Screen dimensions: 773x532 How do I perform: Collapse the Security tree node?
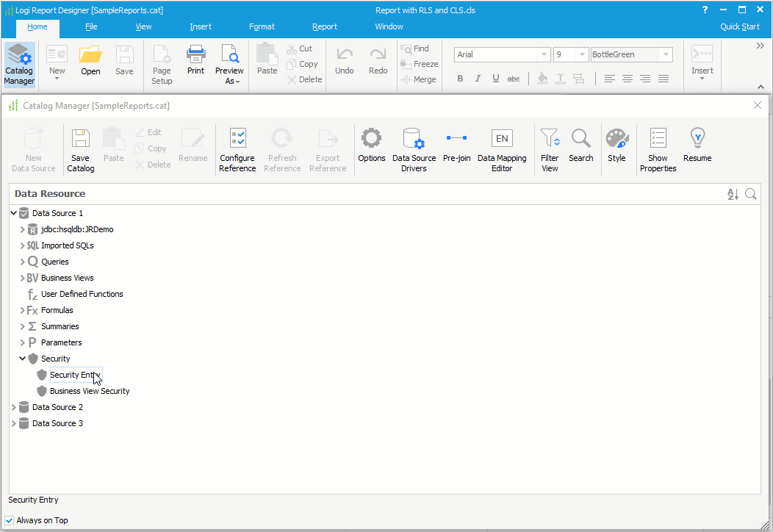tap(22, 359)
